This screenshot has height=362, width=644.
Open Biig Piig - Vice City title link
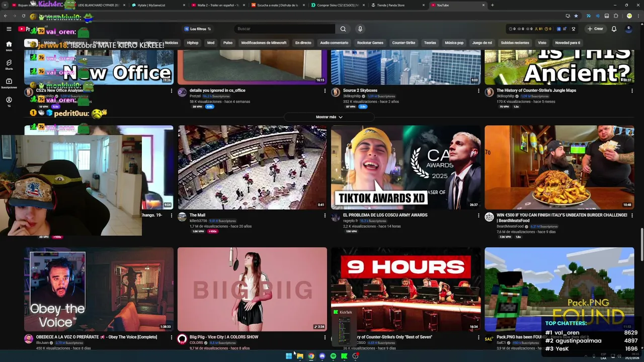pyautogui.click(x=224, y=337)
